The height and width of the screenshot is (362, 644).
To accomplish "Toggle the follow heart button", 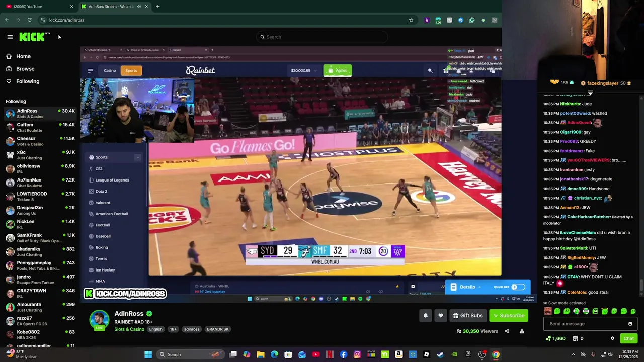I will (x=441, y=315).
